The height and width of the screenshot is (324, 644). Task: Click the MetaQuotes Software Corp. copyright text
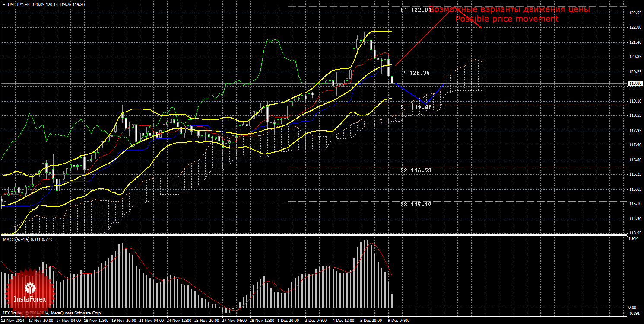(x=76, y=313)
